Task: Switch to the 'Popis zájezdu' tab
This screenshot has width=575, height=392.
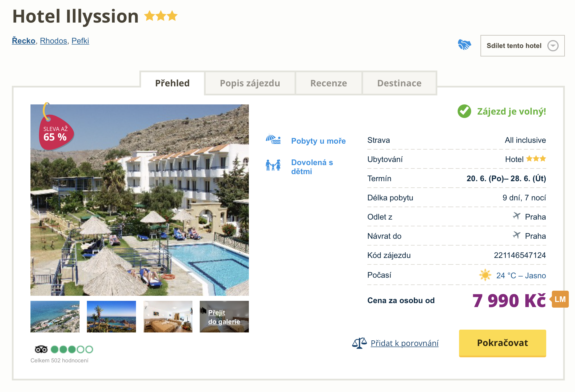Action: point(250,83)
